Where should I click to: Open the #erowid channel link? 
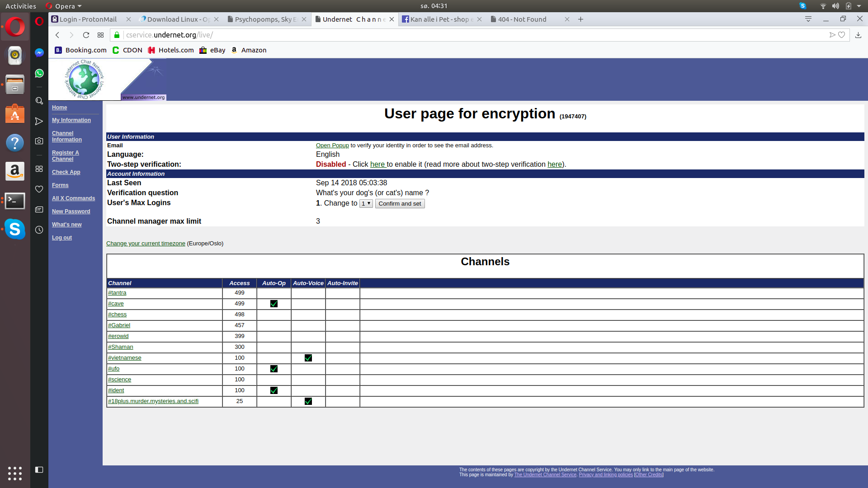(x=118, y=336)
